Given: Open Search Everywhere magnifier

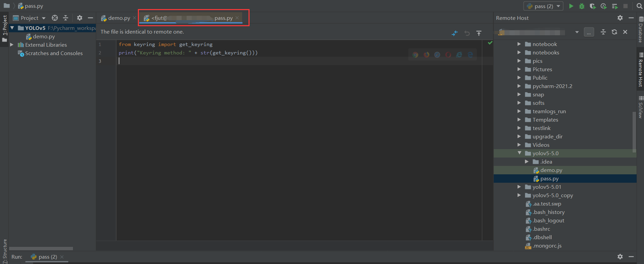Looking at the screenshot, I should pyautogui.click(x=639, y=6).
